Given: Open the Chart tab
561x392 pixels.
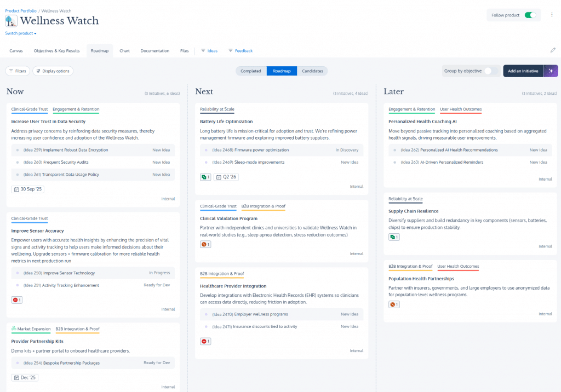Looking at the screenshot, I should tap(124, 51).
